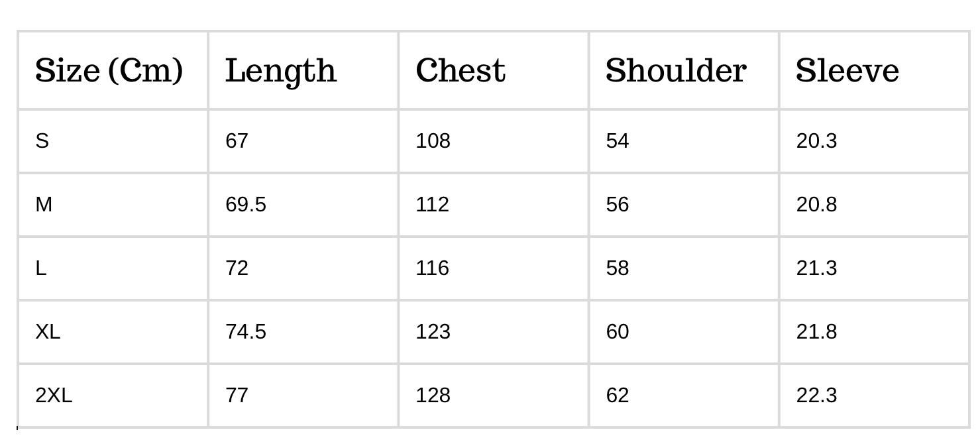Select the 20.8 sleeve cell for M
The width and height of the screenshot is (980, 438).
coord(816,204)
